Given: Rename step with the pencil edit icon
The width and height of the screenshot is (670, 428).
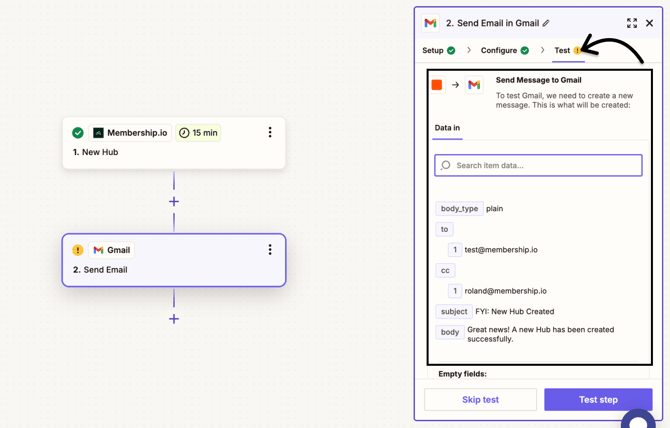Looking at the screenshot, I should coord(546,23).
